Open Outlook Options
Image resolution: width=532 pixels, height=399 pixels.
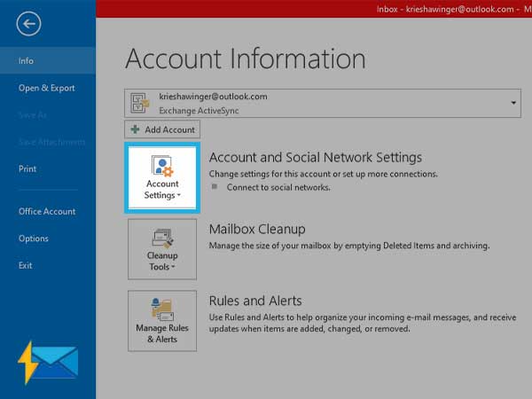[34, 239]
